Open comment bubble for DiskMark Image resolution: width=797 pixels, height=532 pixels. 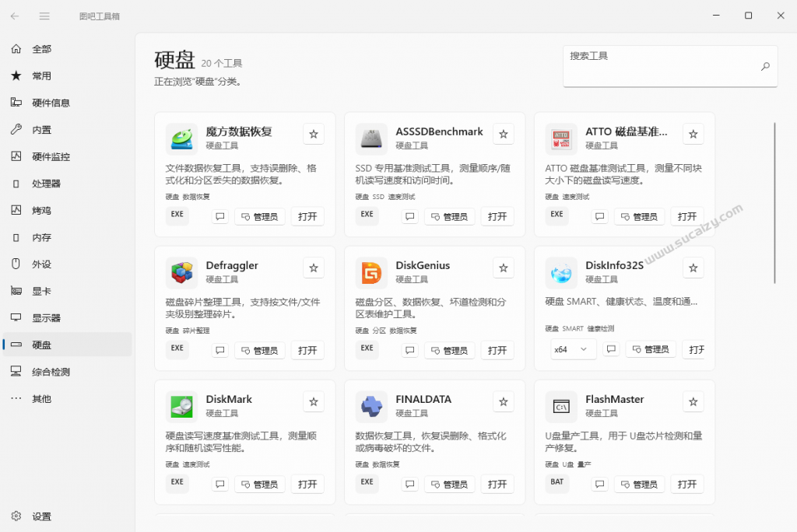pyautogui.click(x=220, y=485)
